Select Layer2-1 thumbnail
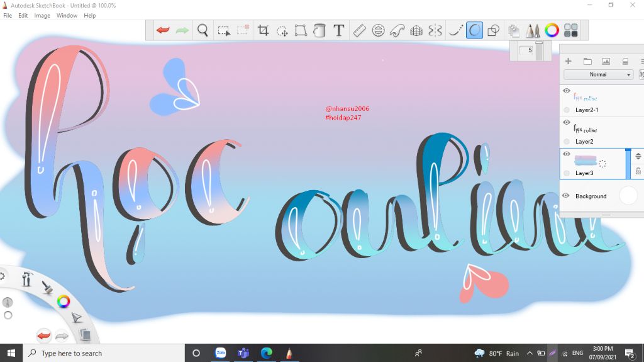644x362 pixels. point(586,97)
